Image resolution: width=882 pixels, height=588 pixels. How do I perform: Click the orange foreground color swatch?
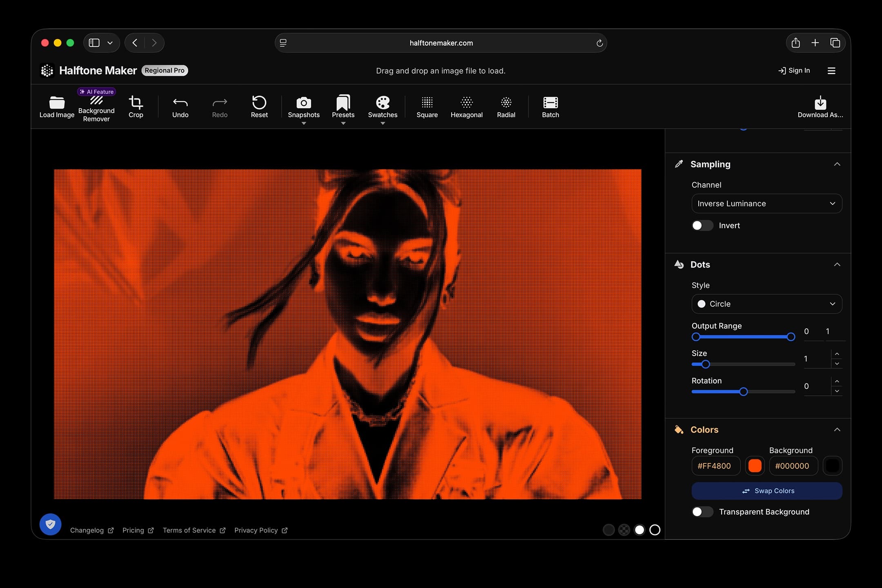(x=755, y=466)
